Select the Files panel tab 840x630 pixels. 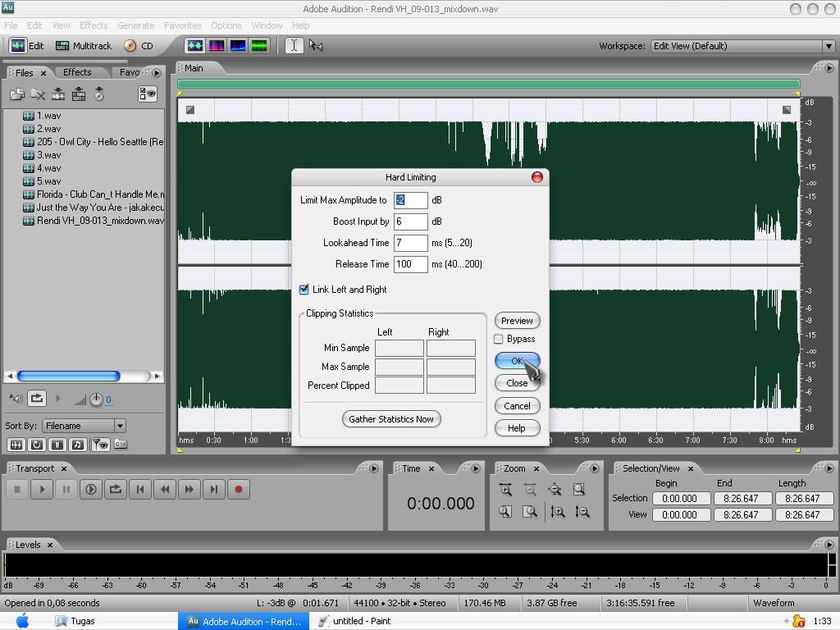point(24,72)
